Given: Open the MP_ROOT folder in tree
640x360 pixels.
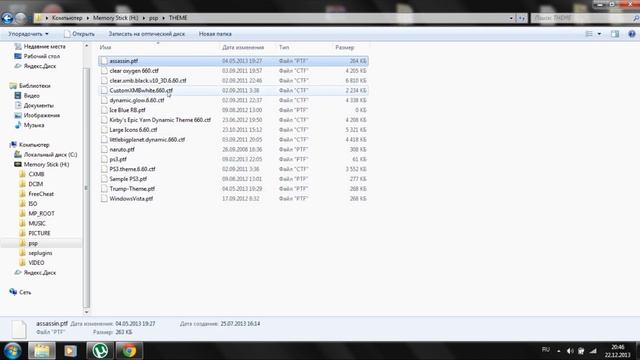Looking at the screenshot, I should tap(37, 213).
